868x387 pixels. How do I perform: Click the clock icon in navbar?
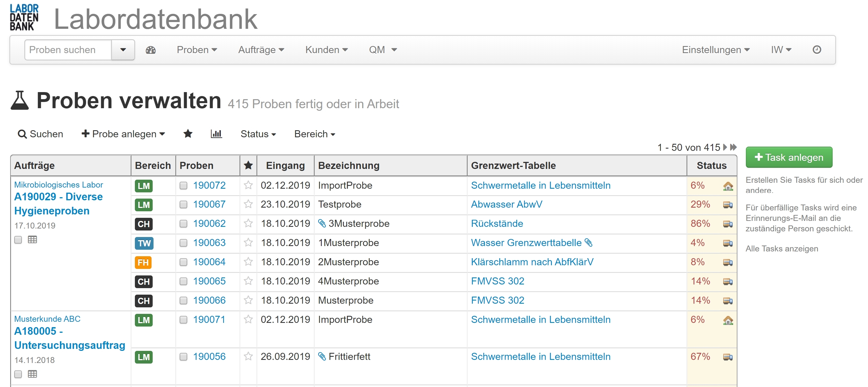point(817,50)
